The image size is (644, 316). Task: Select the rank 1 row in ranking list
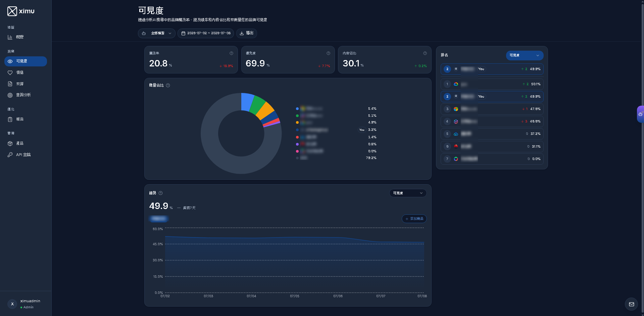492,84
